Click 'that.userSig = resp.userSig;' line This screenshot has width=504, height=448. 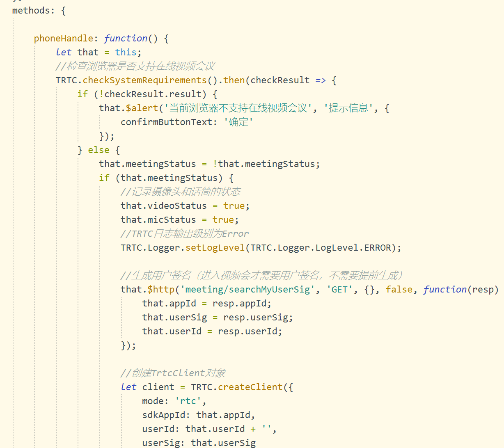coord(218,318)
